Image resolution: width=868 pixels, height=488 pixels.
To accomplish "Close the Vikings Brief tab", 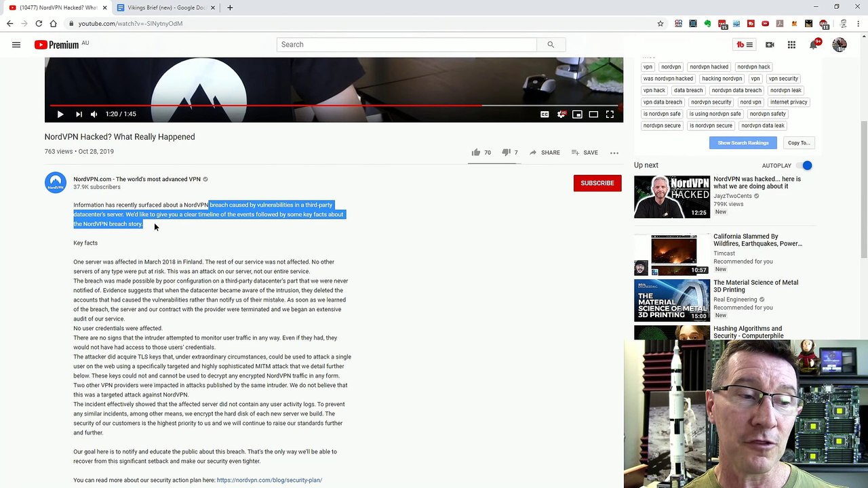I will click(x=212, y=7).
